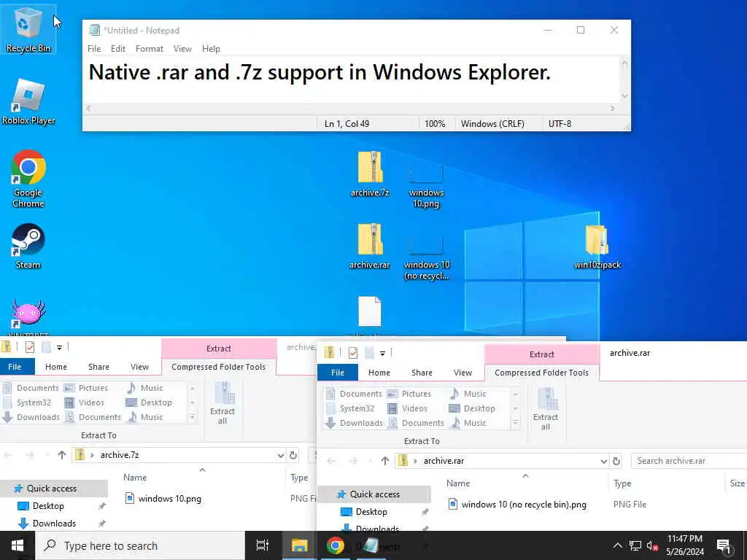Choose Desktop as extract target in the archive.rar window
Screen dimensions: 747x560
(x=472, y=408)
